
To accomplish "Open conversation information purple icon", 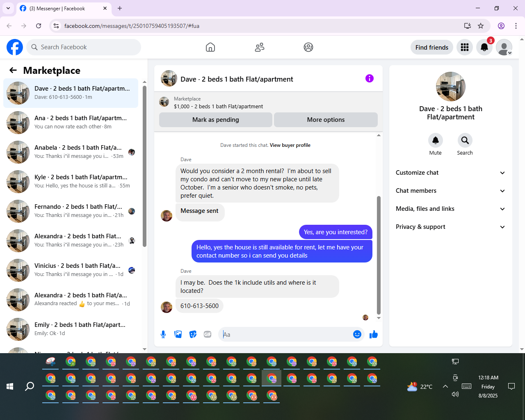I will [370, 78].
